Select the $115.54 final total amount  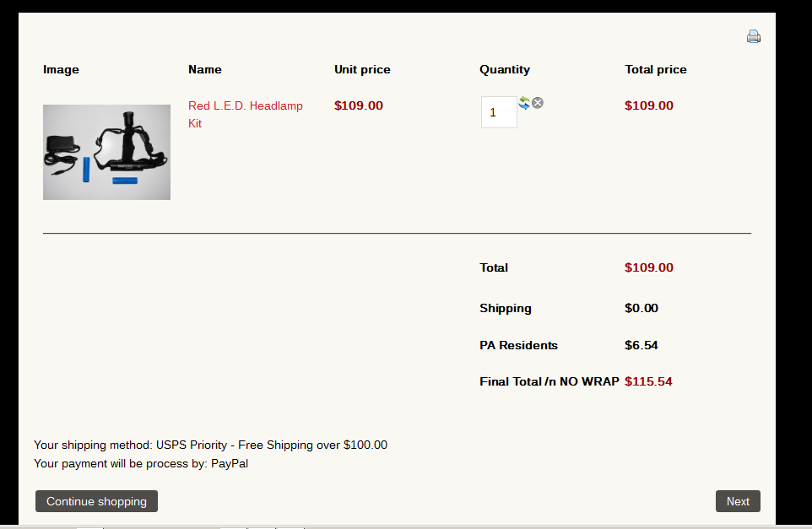tap(648, 381)
